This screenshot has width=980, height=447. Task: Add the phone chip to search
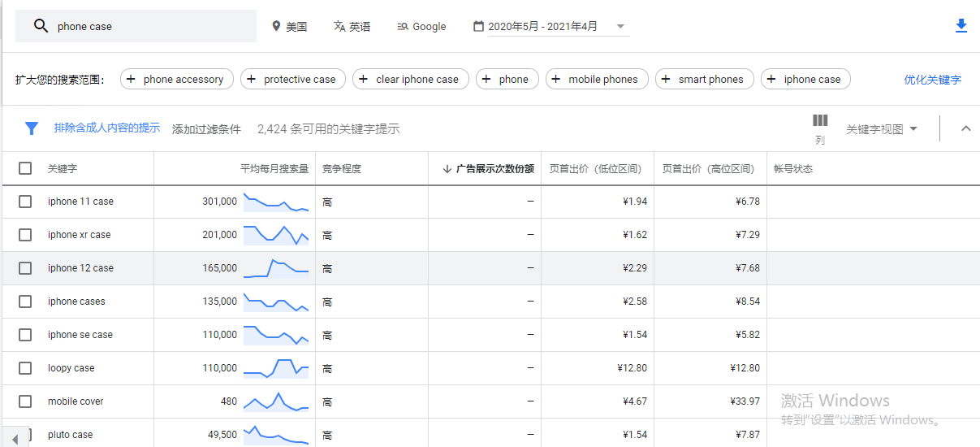click(x=507, y=79)
